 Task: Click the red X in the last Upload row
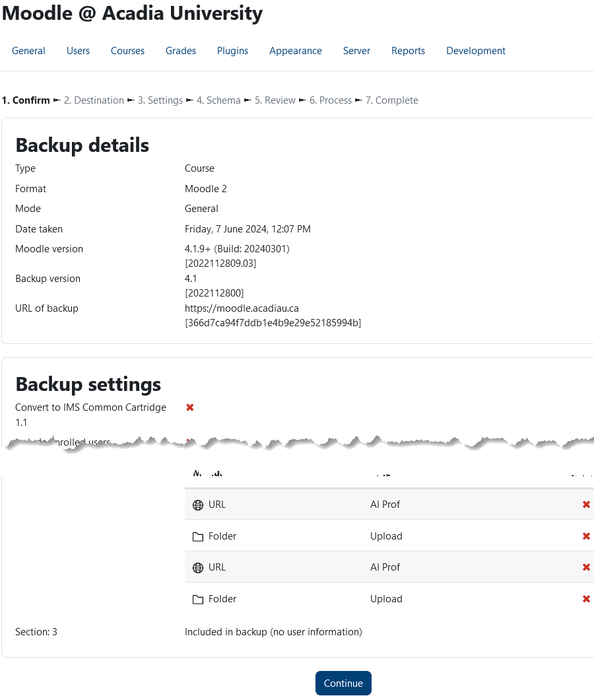[x=586, y=599]
